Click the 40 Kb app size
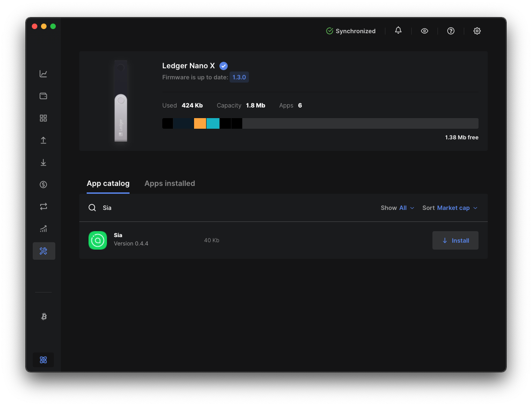Viewport: 532px width, 406px height. pyautogui.click(x=212, y=240)
